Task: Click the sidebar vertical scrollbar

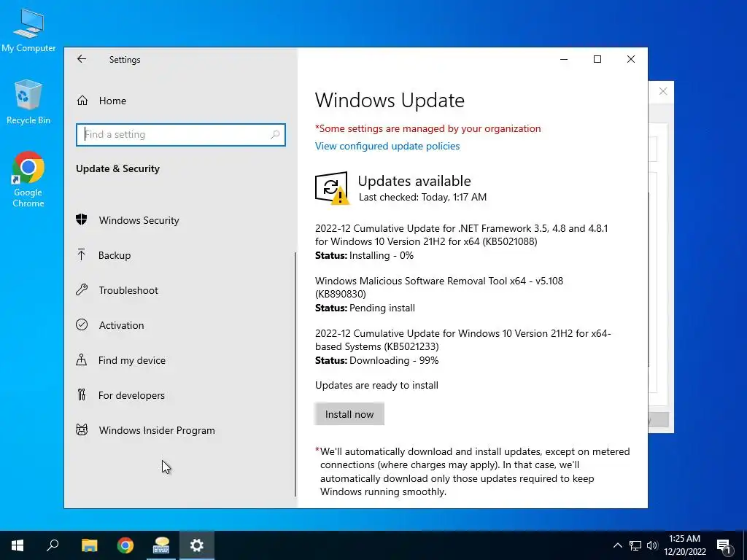Action: pyautogui.click(x=295, y=374)
